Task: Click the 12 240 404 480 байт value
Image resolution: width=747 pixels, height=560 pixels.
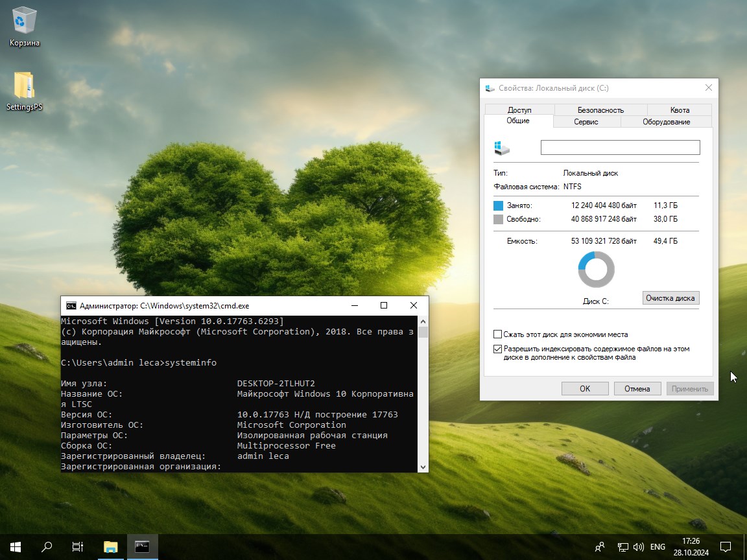Action: click(x=604, y=205)
